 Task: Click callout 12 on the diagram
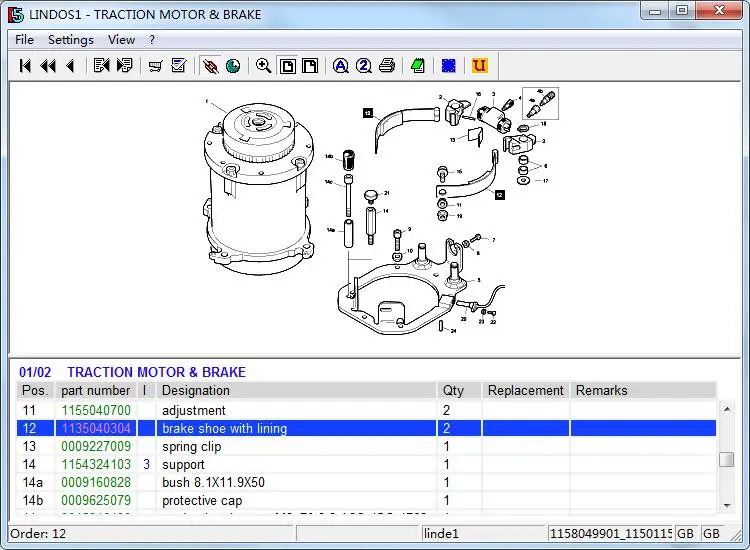[368, 113]
